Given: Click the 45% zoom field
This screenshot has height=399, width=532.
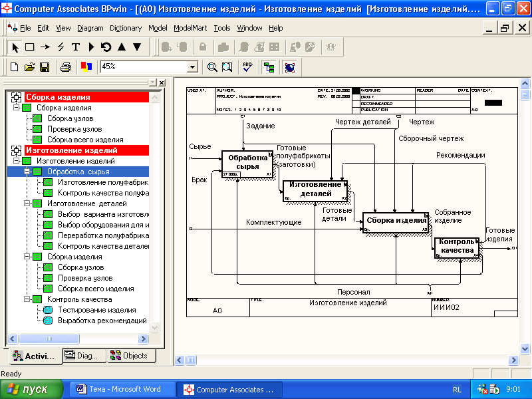Looking at the screenshot, I should 144,67.
